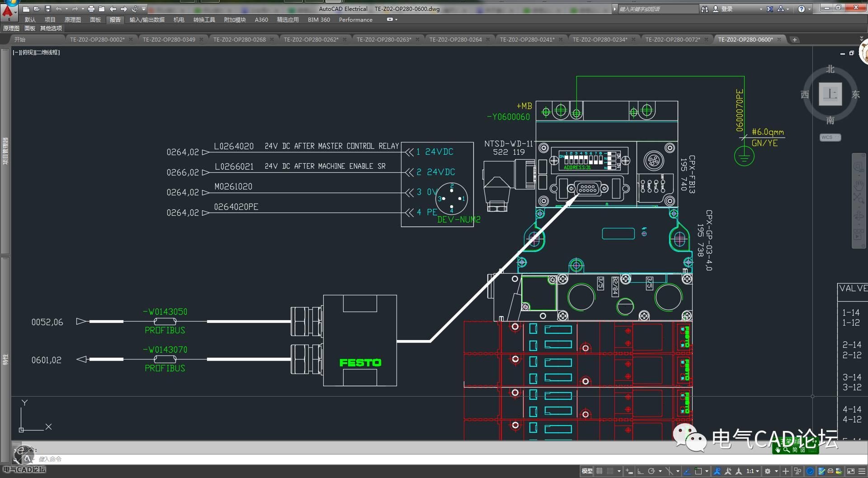
Task: Open the object snap dropdown arrow
Action: (707, 471)
